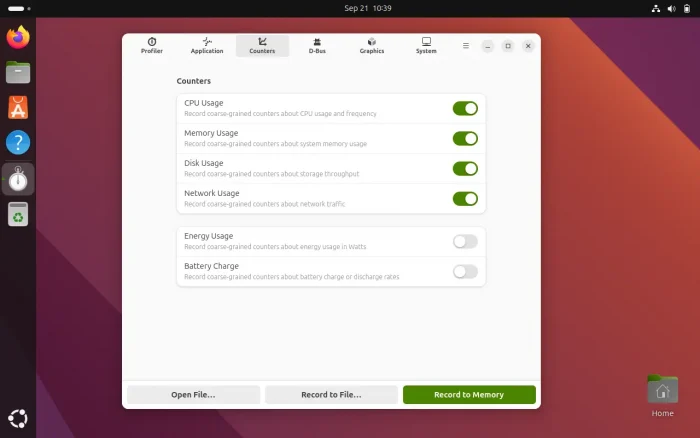The image size is (700, 438).
Task: Click the battery icon in top bar
Action: tap(687, 8)
